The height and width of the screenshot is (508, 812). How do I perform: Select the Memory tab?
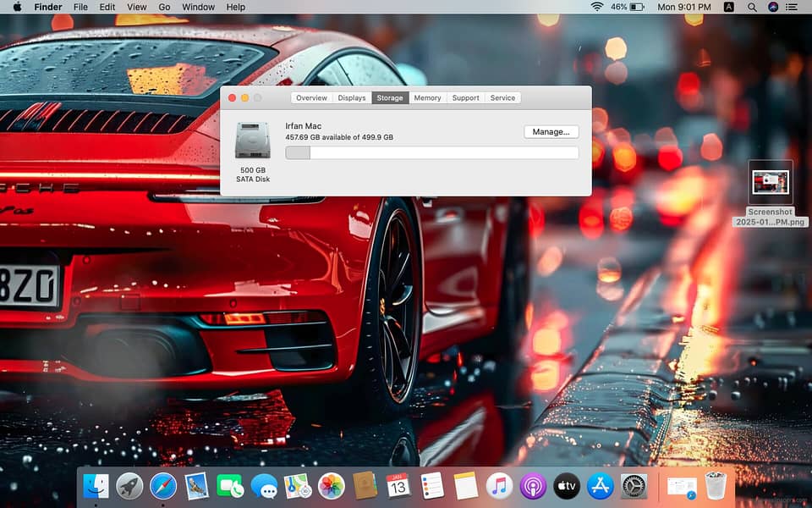coord(427,98)
